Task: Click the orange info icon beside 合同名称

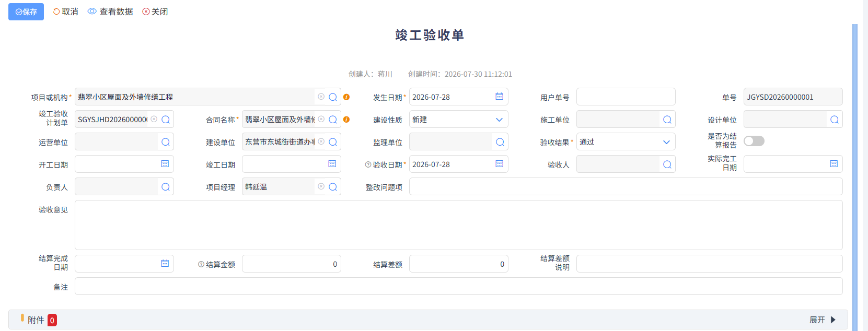Action: (x=346, y=120)
